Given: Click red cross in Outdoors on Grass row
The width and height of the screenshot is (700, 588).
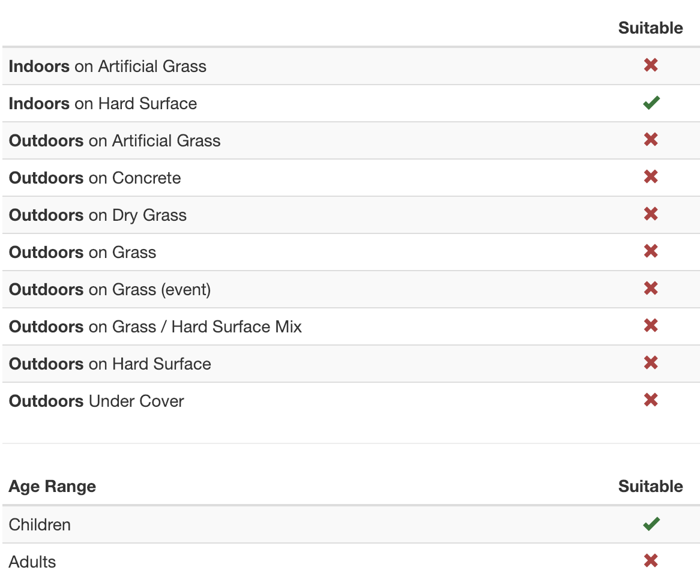Looking at the screenshot, I should pyautogui.click(x=651, y=251).
